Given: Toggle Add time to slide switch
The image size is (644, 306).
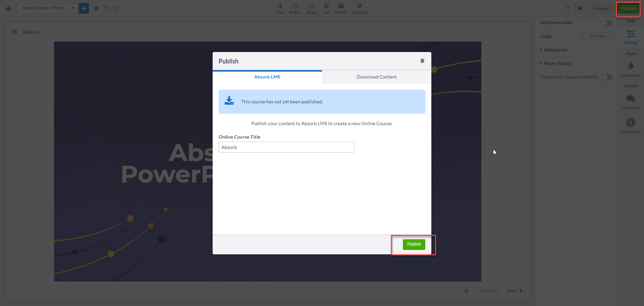Looking at the screenshot, I should click(x=607, y=23).
